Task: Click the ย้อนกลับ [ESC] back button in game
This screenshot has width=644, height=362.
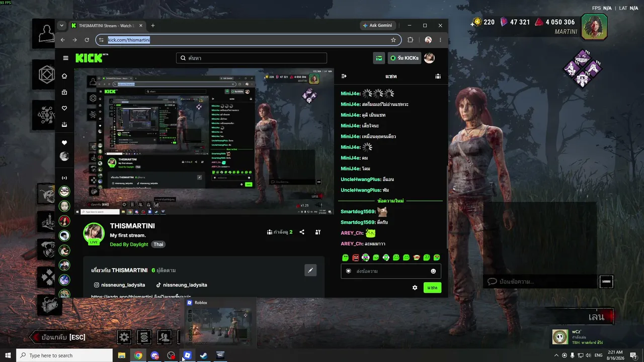Action: (x=58, y=337)
